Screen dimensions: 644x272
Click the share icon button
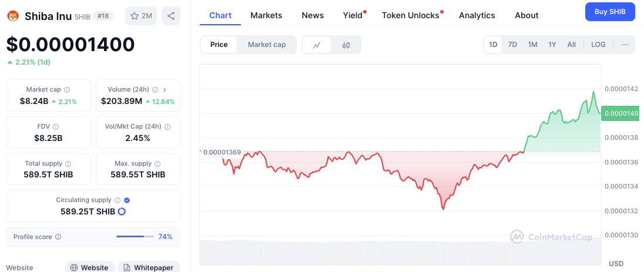[171, 16]
